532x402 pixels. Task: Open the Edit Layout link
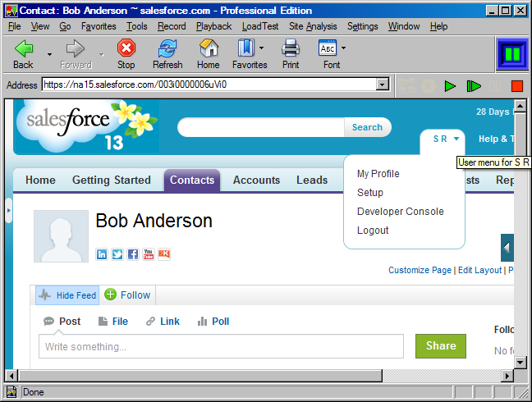479,270
